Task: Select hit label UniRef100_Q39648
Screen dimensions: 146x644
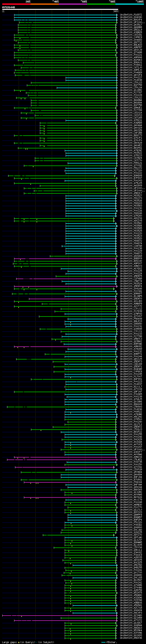Action: click(x=131, y=329)
